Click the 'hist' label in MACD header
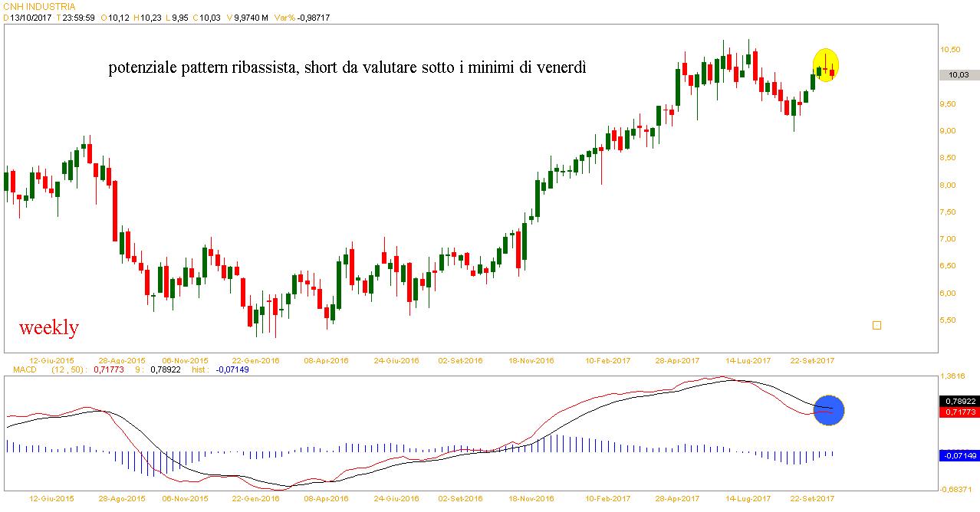Image resolution: width=980 pixels, height=512 pixels. (x=200, y=369)
